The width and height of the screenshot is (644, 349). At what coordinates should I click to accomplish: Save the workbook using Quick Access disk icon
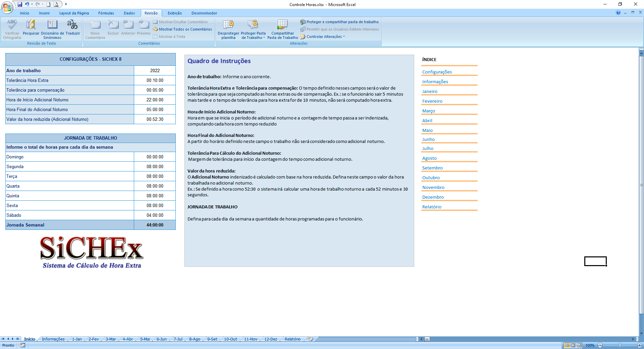[20, 4]
